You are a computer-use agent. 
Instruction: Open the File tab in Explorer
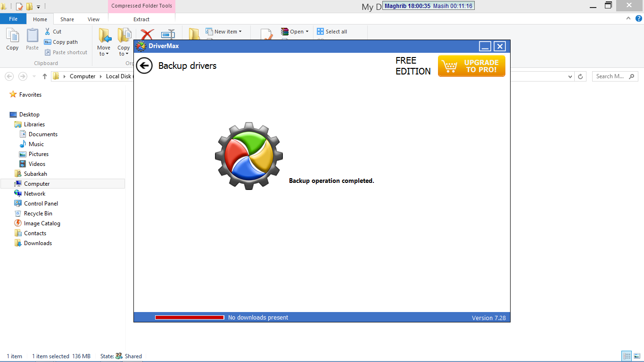[13, 19]
